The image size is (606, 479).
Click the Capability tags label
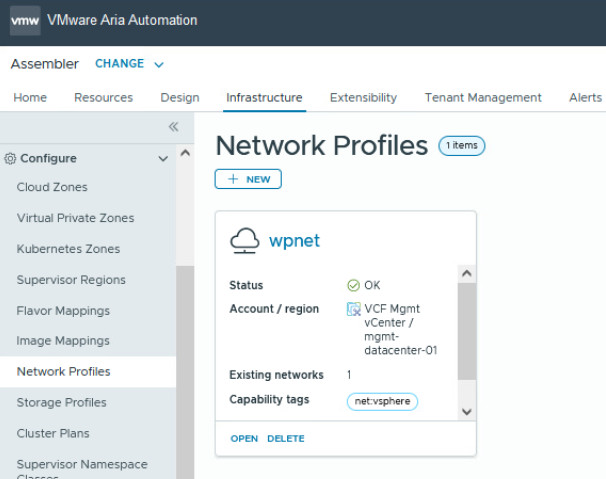tap(269, 399)
